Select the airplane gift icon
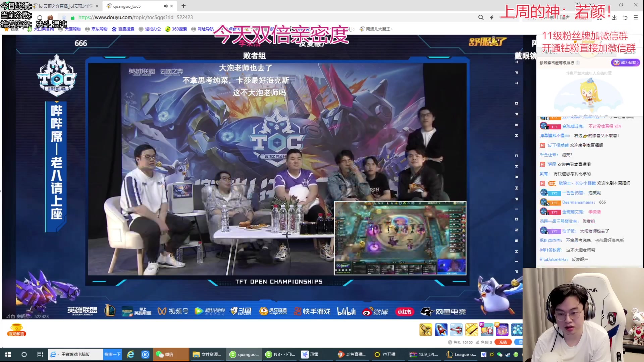 [x=456, y=330]
